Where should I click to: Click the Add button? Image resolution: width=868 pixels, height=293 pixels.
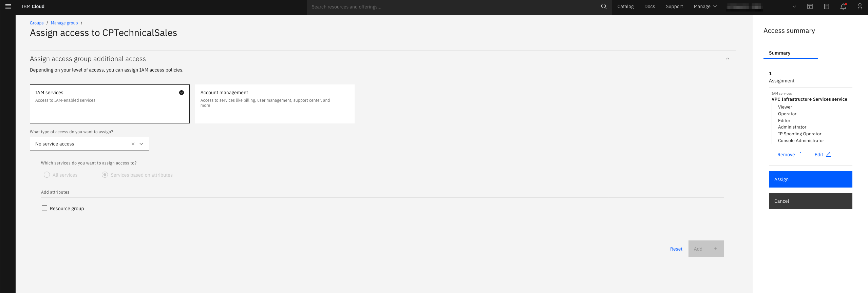pos(706,249)
